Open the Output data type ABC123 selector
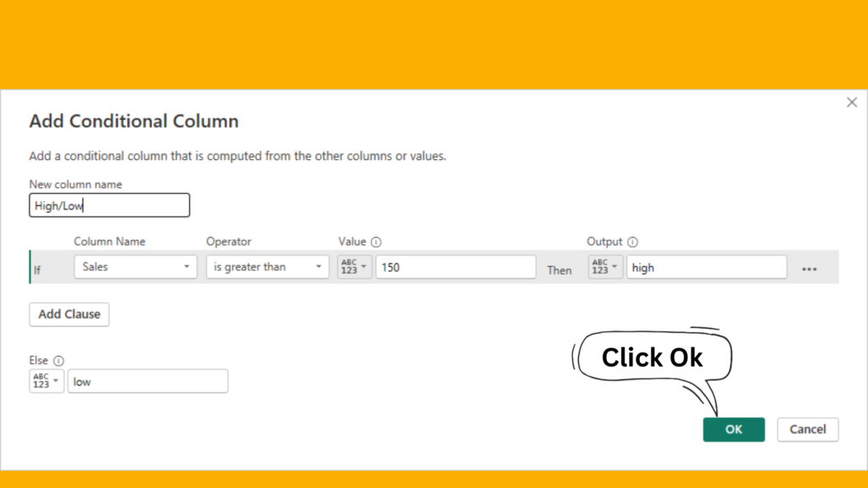Viewport: 868px width, 488px height. [x=605, y=267]
